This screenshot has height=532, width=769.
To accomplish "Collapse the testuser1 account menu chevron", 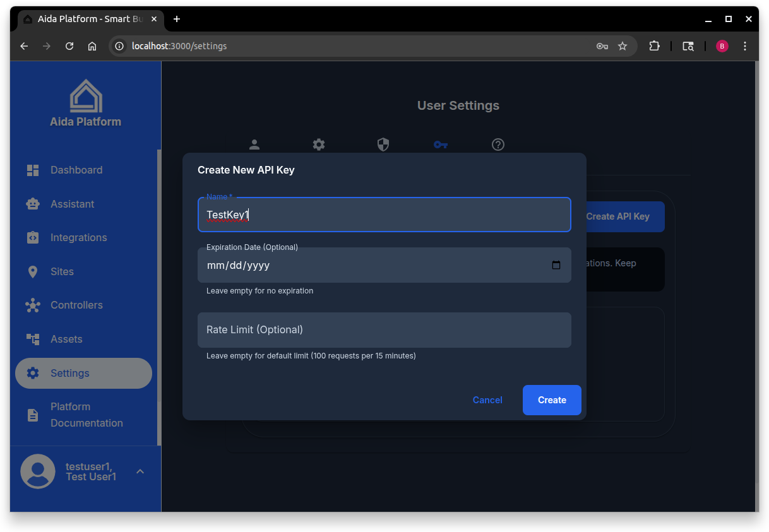I will pyautogui.click(x=140, y=471).
